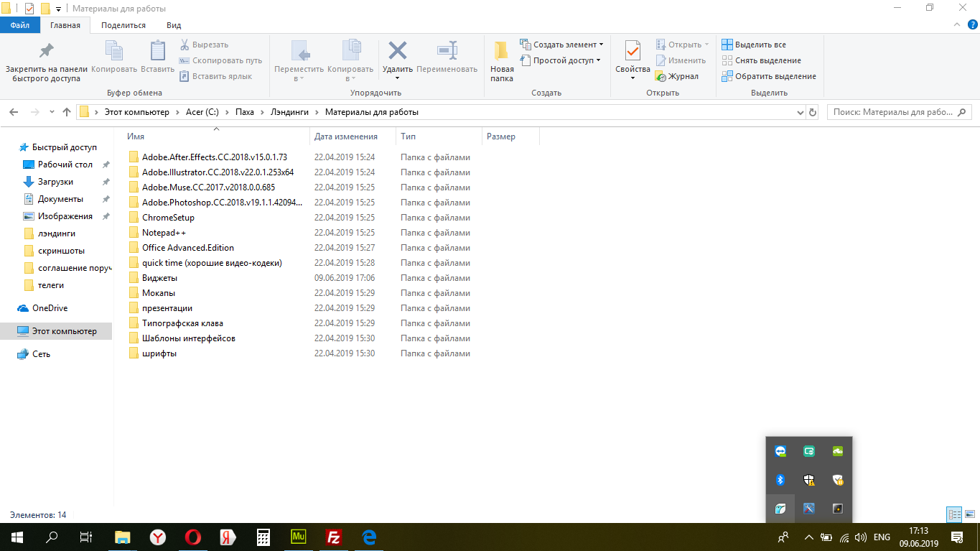
Task: Open Изображения in the navigation pane
Action: click(x=65, y=216)
